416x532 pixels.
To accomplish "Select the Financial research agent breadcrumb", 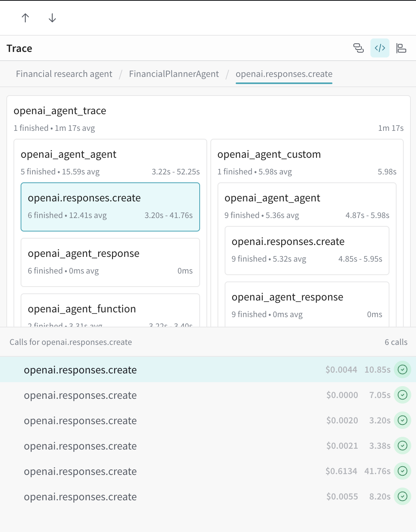I will (64, 74).
